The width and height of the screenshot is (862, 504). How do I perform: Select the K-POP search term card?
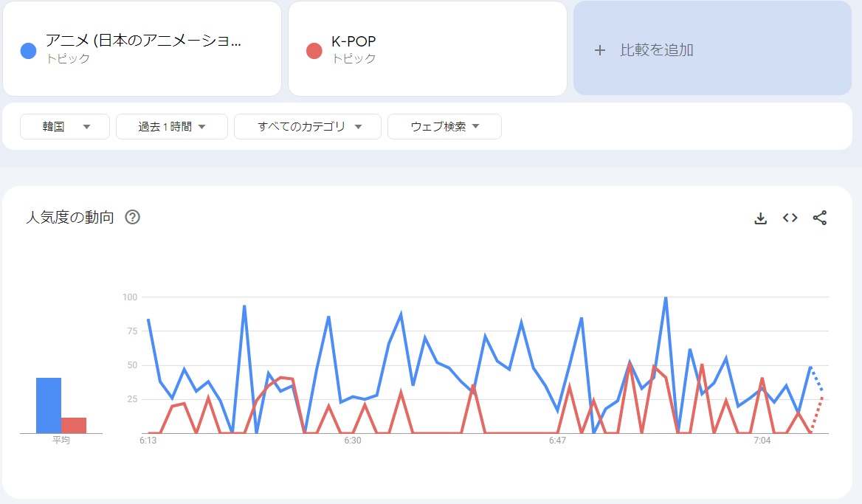427,49
